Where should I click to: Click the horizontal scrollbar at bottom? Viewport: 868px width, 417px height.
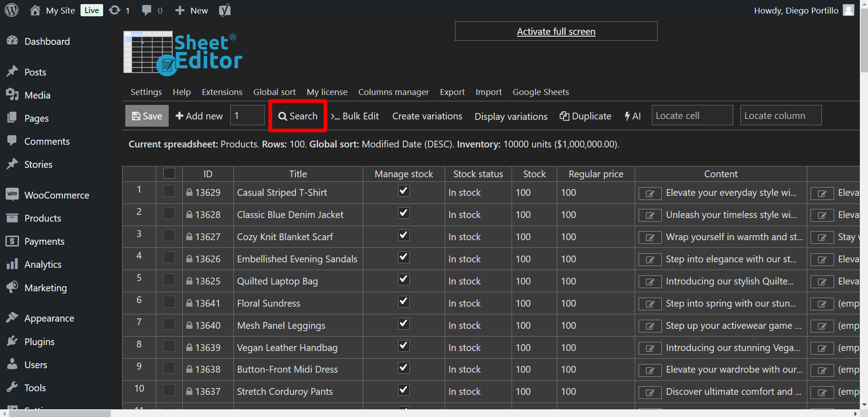pos(60,413)
